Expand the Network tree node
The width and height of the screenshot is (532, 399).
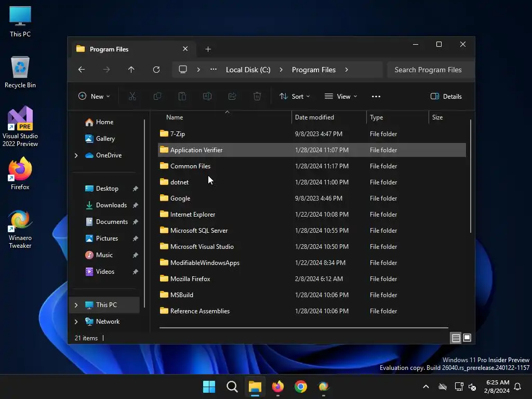pyautogui.click(x=76, y=322)
